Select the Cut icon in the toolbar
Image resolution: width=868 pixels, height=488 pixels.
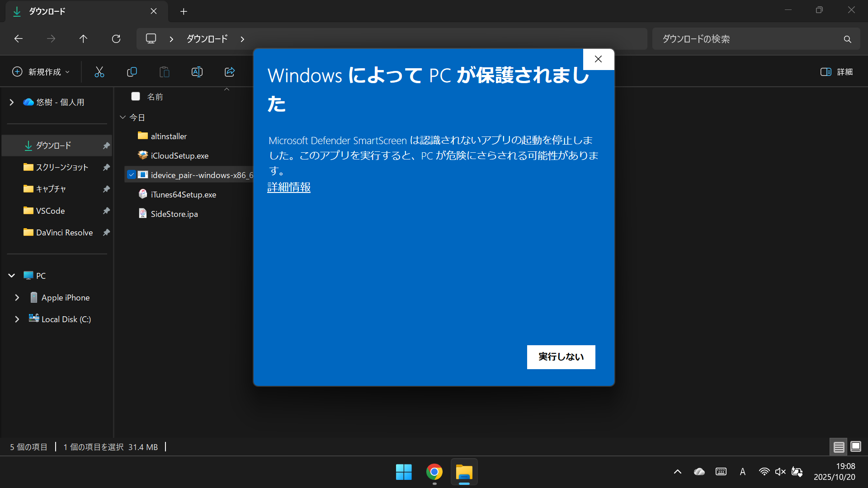click(99, 72)
